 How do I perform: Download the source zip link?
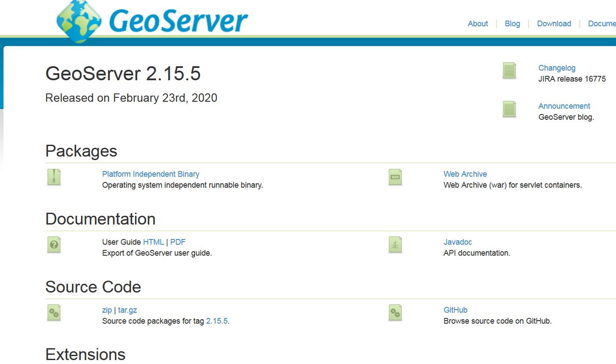(107, 310)
